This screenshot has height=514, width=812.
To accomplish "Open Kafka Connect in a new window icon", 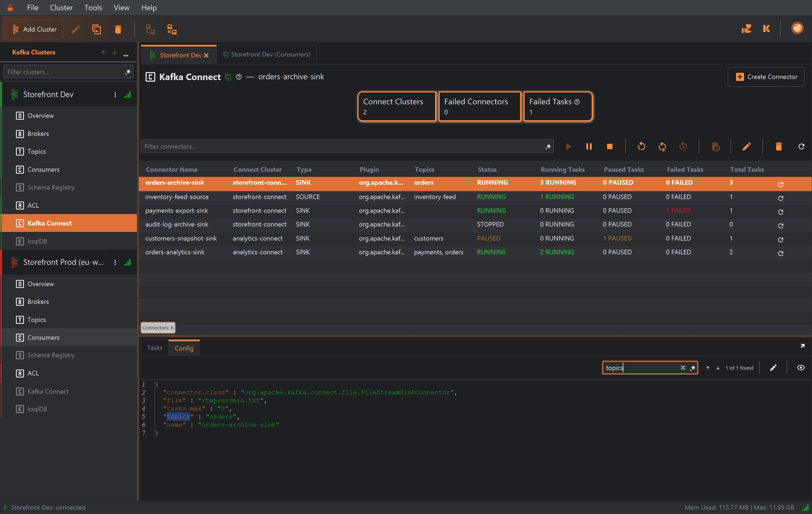I will coord(228,77).
